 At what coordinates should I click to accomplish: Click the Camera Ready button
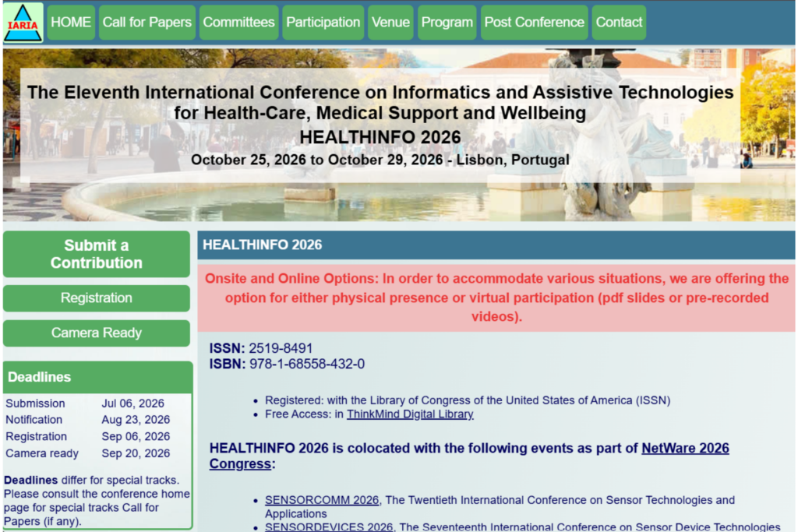click(97, 333)
